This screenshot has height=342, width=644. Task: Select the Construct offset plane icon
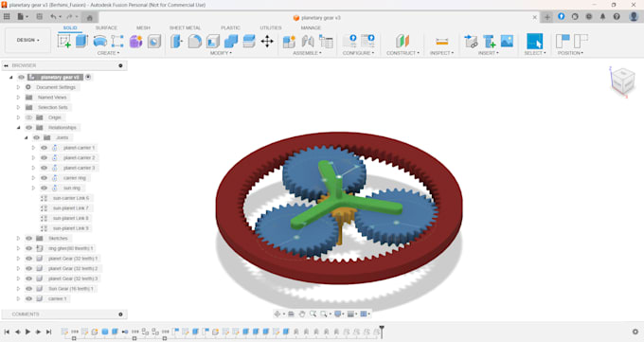tap(402, 41)
